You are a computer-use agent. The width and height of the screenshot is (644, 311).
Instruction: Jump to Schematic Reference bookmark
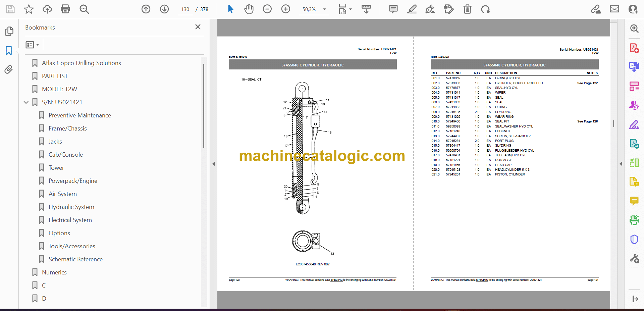[75, 259]
